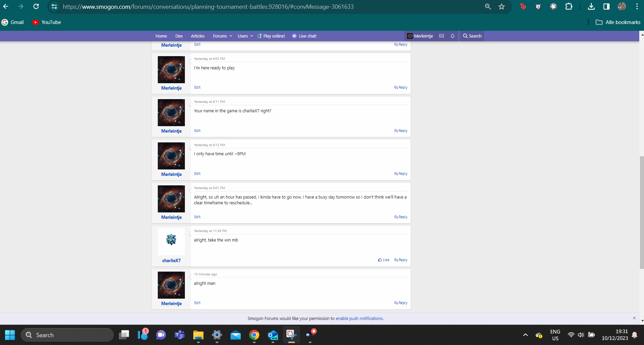644x345 pixels.
Task: Click the enable push notifications link
Action: click(x=359, y=318)
